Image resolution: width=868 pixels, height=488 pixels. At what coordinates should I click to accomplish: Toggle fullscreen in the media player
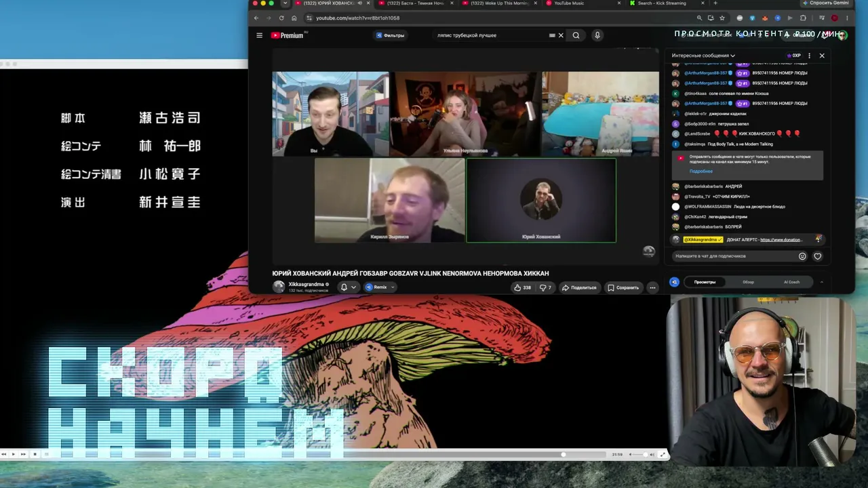pyautogui.click(x=663, y=454)
